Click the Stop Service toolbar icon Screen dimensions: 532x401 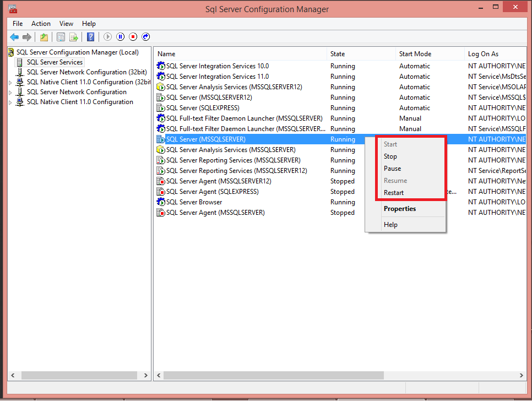(133, 37)
